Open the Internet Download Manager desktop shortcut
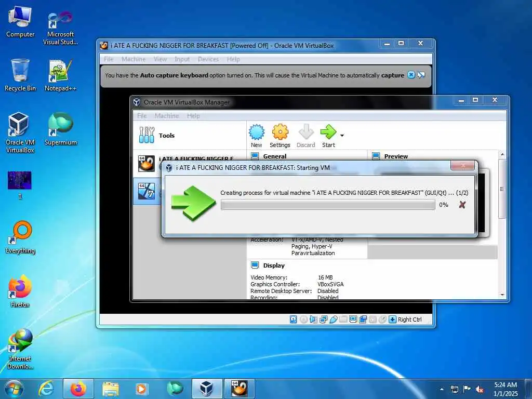The height and width of the screenshot is (399, 532). [20, 349]
